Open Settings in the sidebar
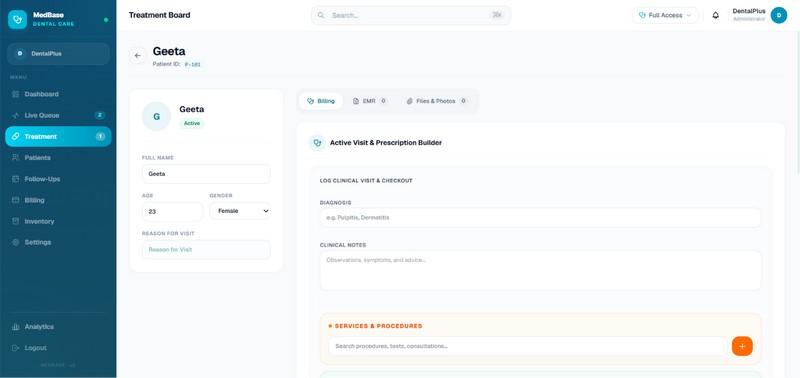This screenshot has width=800, height=378. pyautogui.click(x=58, y=242)
